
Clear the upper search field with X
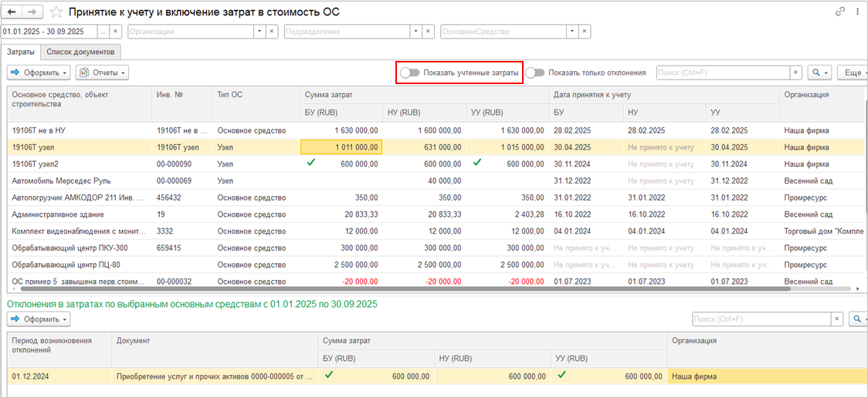795,73
